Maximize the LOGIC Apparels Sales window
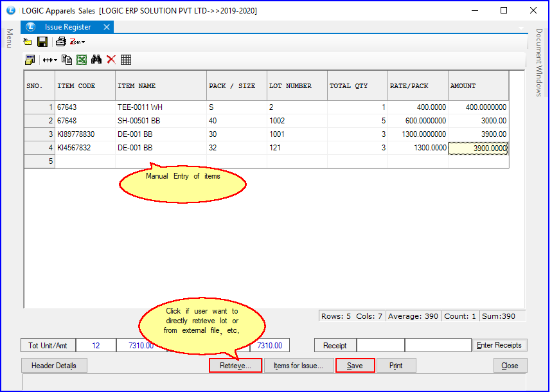This screenshot has height=392, width=552. pos(504,10)
